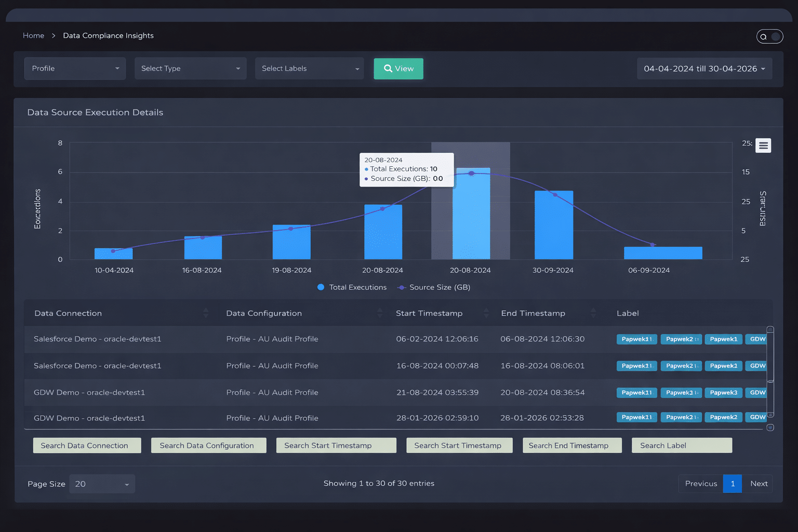The image size is (798, 532).
Task: Open the Profile dropdown
Action: coord(75,68)
